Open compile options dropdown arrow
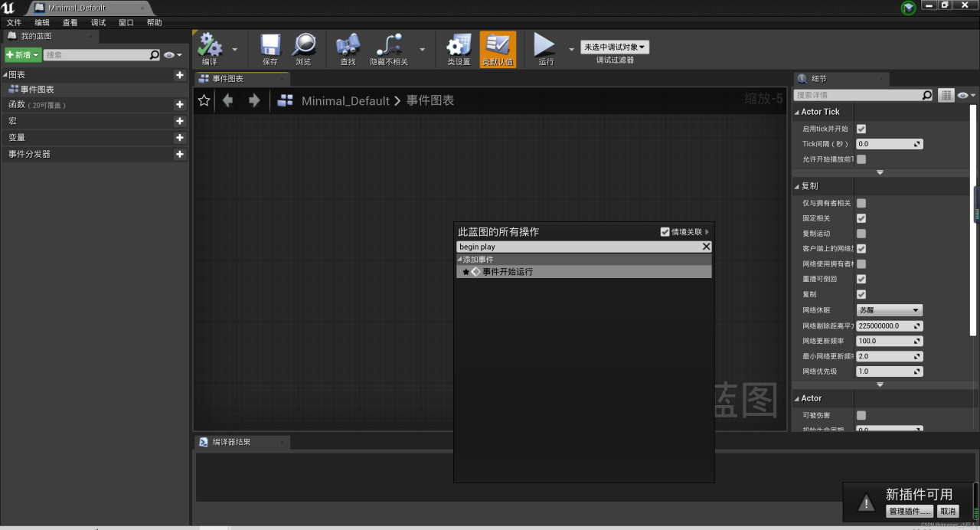The width and height of the screenshot is (980, 530). tap(234, 49)
